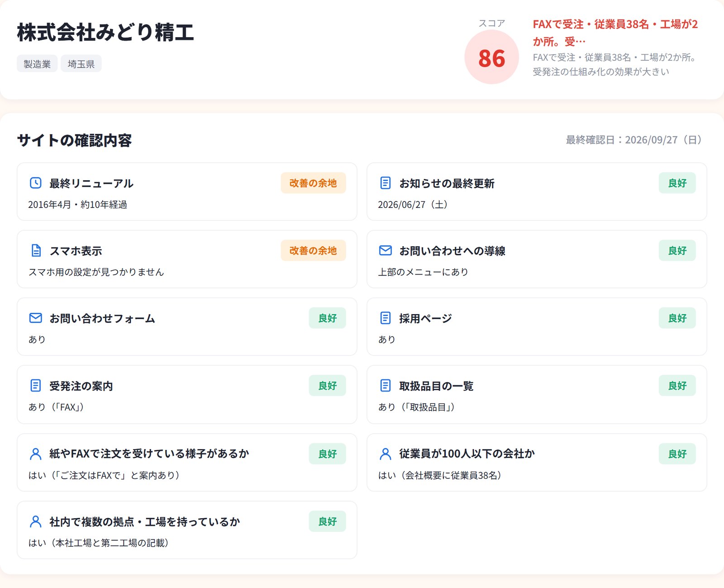Click the red score circle showing 86
This screenshot has width=724, height=588.
point(491,57)
